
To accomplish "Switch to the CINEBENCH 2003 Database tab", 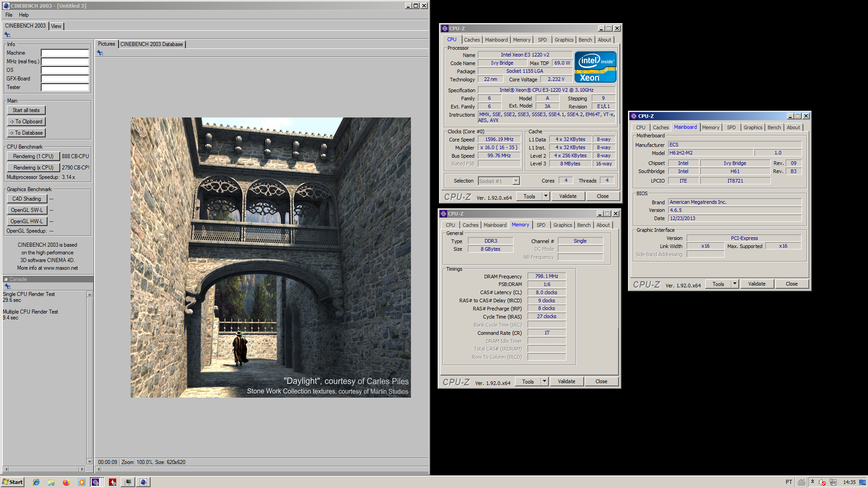I will pyautogui.click(x=151, y=44).
